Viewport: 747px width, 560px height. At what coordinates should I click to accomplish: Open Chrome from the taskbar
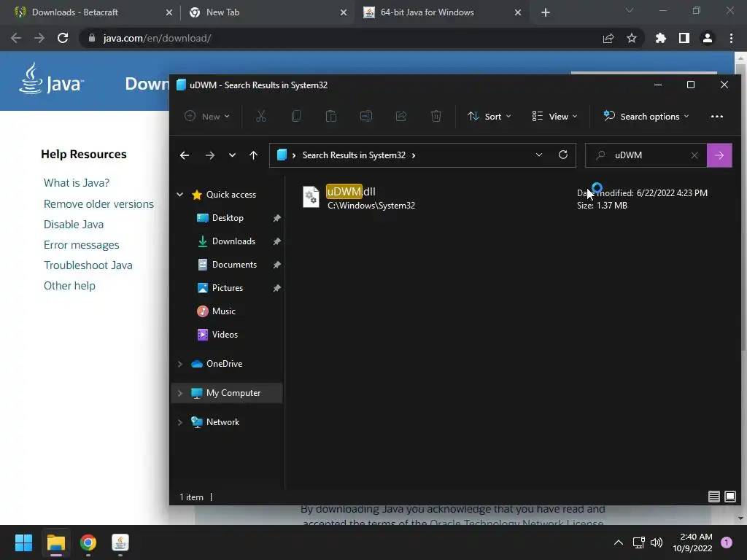click(x=88, y=542)
